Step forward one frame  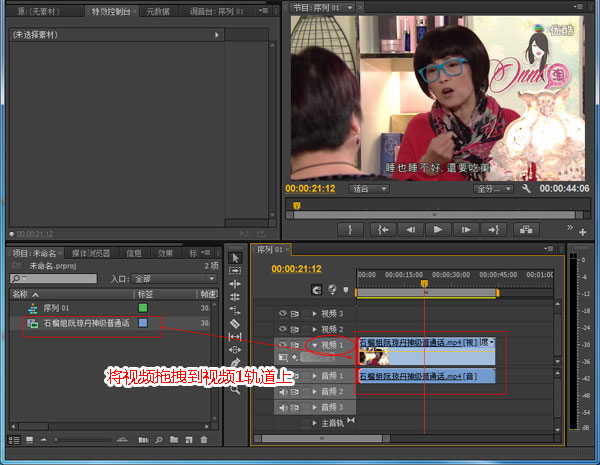466,230
